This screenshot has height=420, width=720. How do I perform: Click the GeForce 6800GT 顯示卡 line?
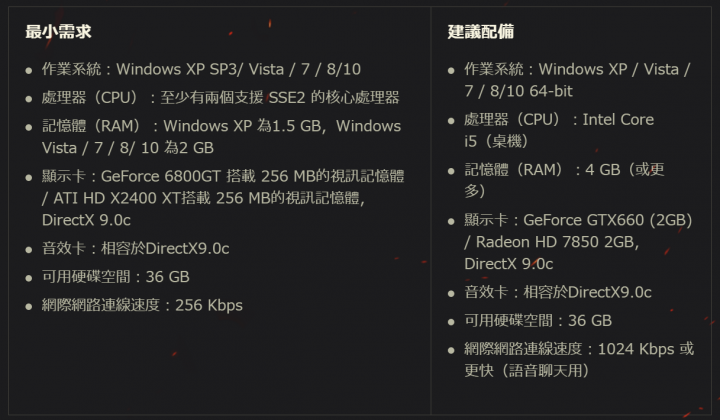click(x=223, y=176)
